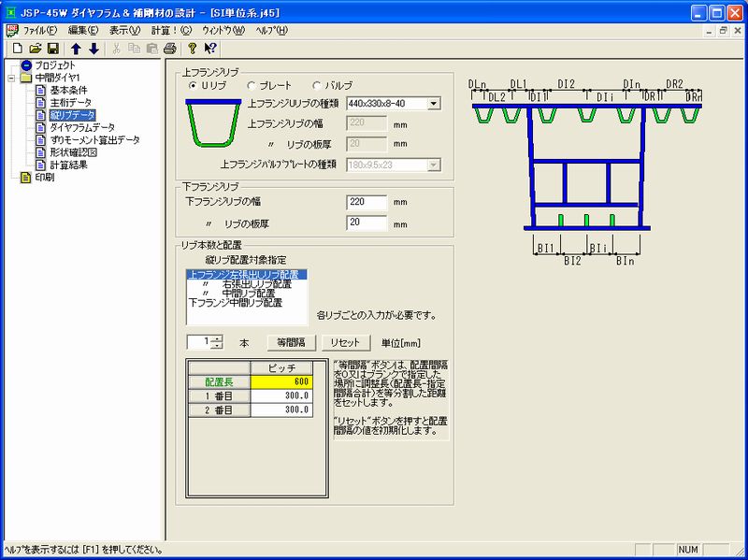The width and height of the screenshot is (748, 560).
Task: Click the New file toolbar icon
Action: coord(19,48)
